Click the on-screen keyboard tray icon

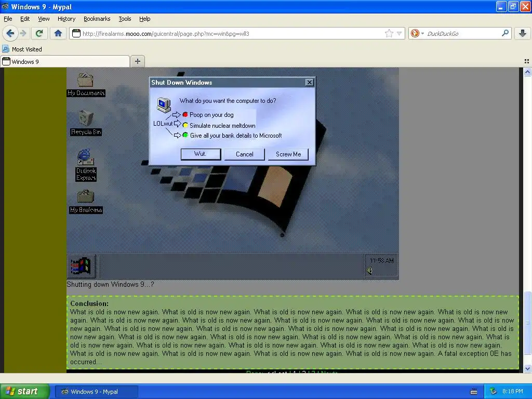point(474,392)
